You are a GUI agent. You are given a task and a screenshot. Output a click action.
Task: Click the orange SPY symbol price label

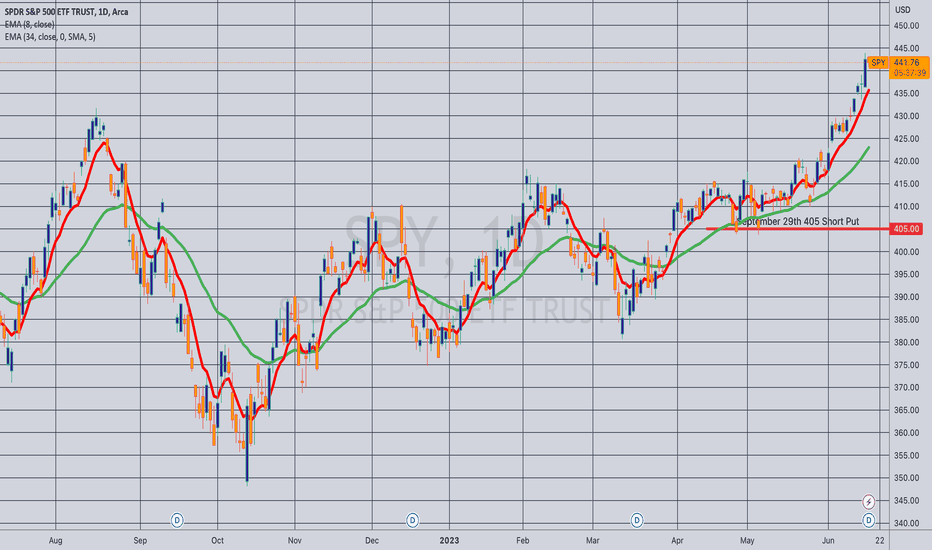pyautogui.click(x=878, y=62)
